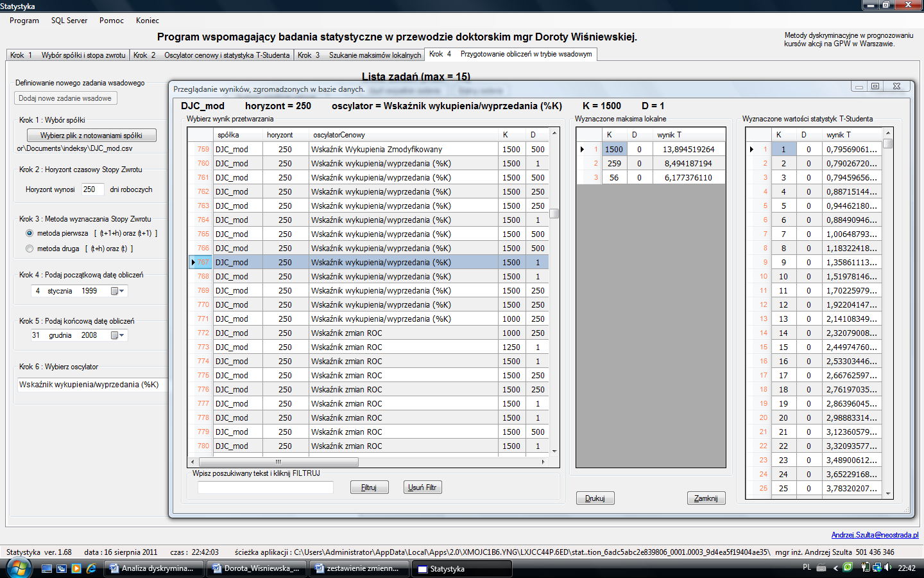Viewport: 924px width, 578px height.
Task: Click the Koniec menu item
Action: tap(148, 21)
